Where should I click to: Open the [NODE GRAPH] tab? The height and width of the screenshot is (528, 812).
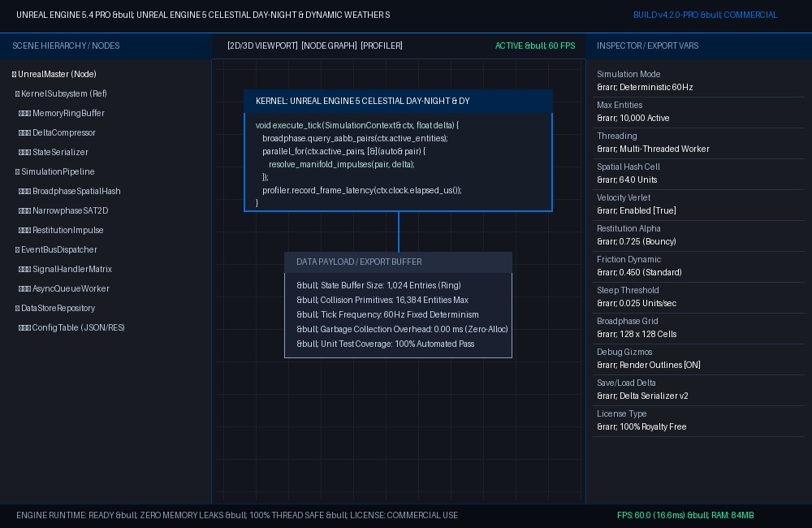[x=330, y=45]
